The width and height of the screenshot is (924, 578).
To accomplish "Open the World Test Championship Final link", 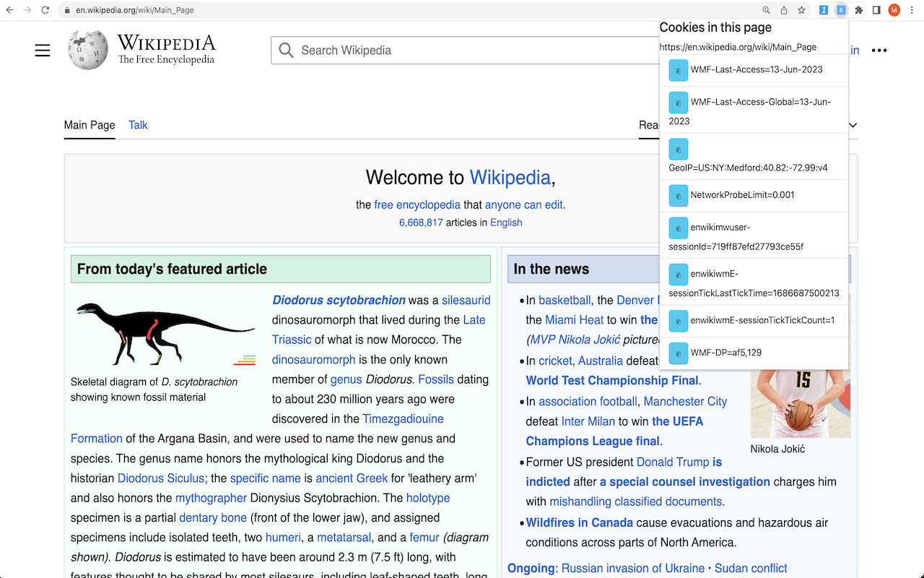I will [612, 381].
